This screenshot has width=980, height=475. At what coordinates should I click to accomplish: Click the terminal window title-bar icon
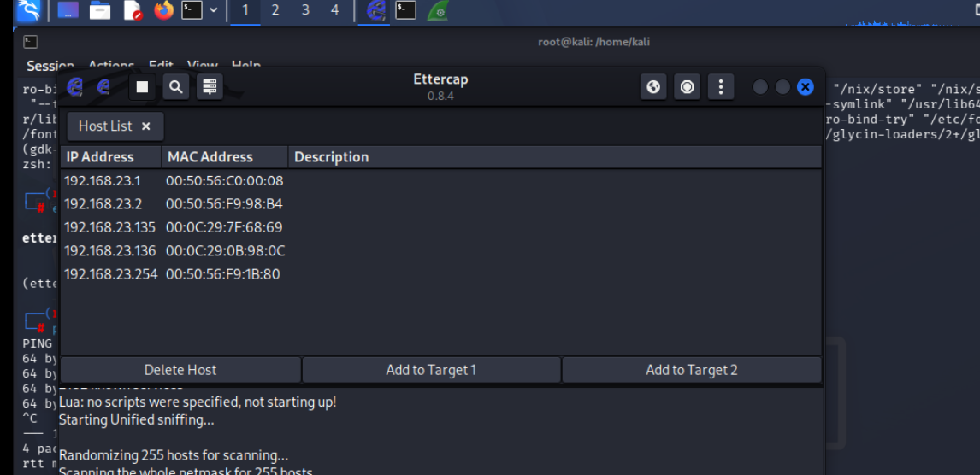tap(31, 42)
